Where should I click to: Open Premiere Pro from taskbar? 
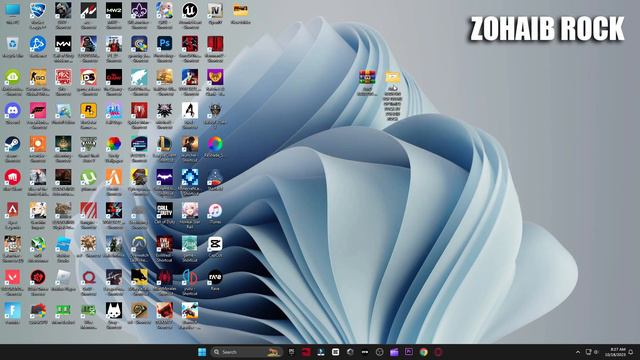[409, 352]
